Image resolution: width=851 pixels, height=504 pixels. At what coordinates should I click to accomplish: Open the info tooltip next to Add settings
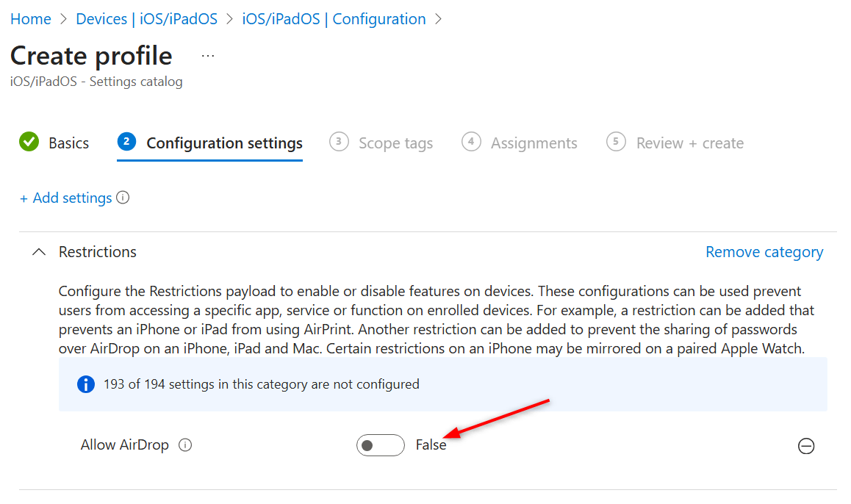123,198
